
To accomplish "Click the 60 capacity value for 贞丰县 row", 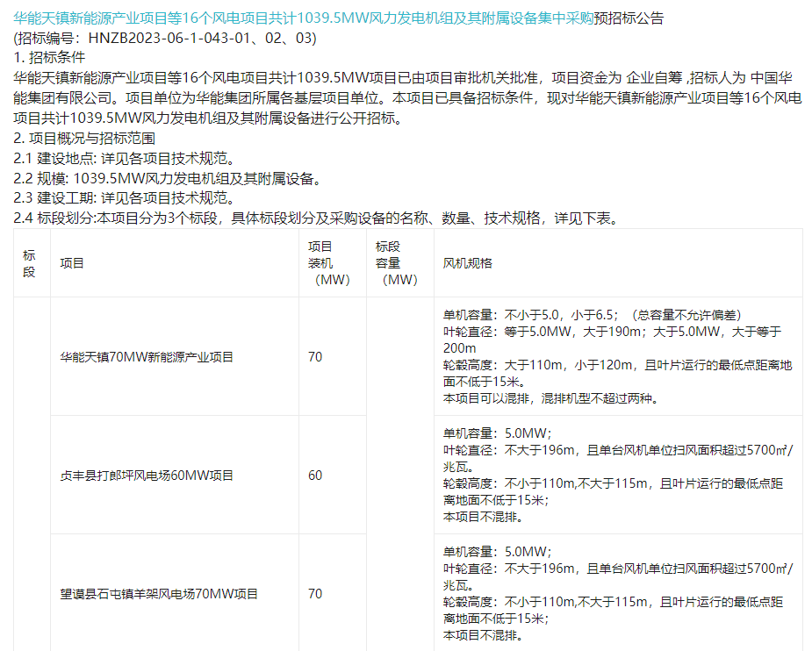I will click(315, 476).
